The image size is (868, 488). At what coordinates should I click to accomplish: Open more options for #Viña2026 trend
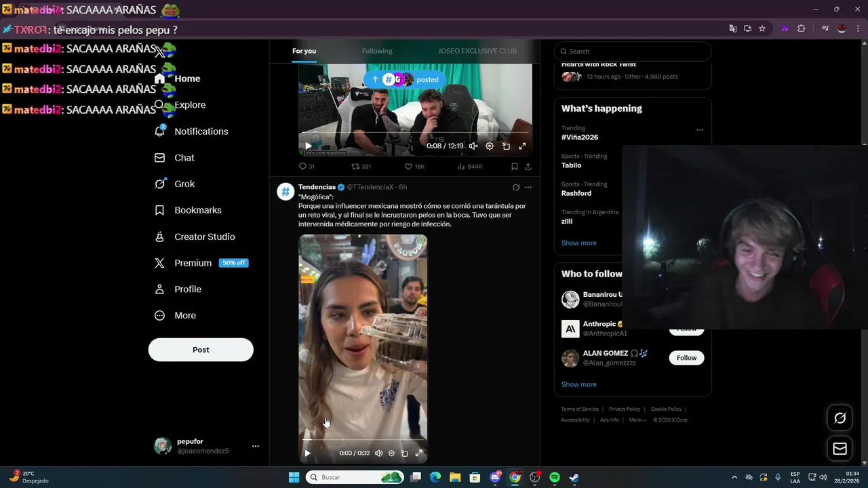coord(700,129)
